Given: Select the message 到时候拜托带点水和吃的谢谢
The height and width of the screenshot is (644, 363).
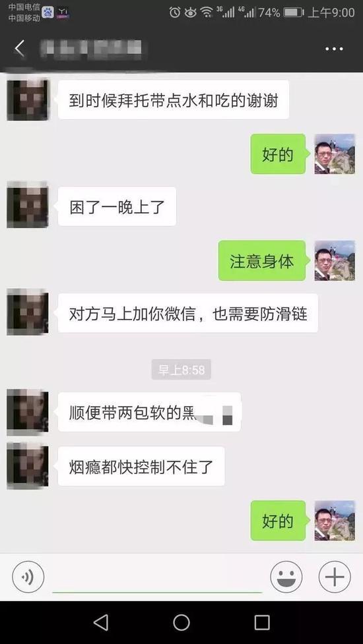Looking at the screenshot, I should pyautogui.click(x=173, y=100).
